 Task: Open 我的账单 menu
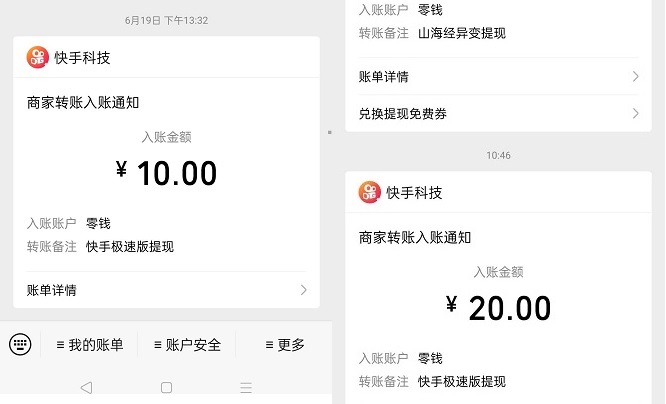(x=90, y=345)
